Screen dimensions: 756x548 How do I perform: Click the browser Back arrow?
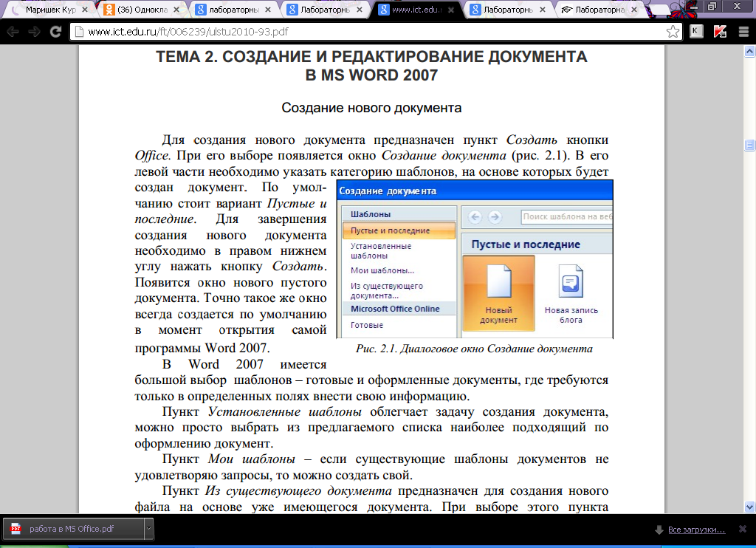click(13, 32)
